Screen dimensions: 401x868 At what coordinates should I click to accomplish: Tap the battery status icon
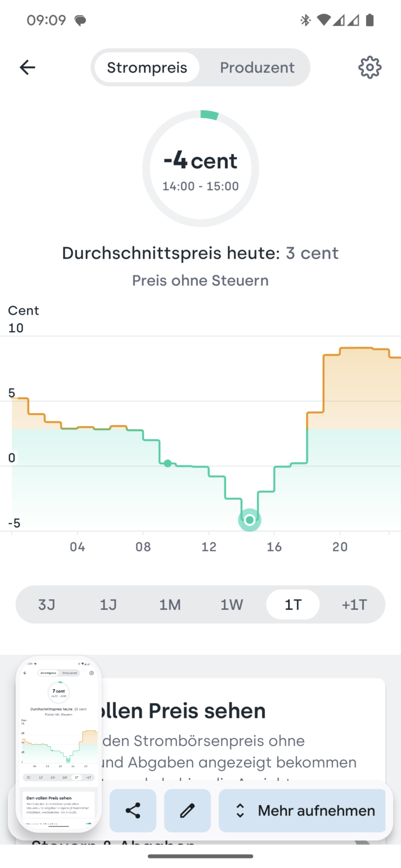pos(370,20)
